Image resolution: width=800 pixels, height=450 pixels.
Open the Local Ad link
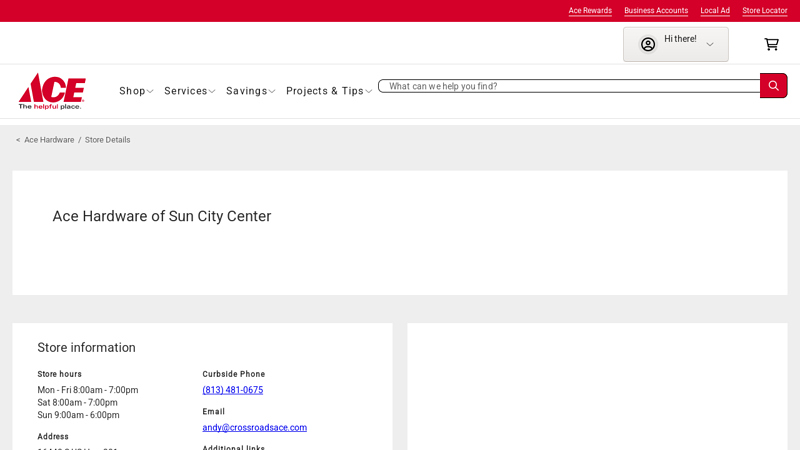pyautogui.click(x=715, y=11)
